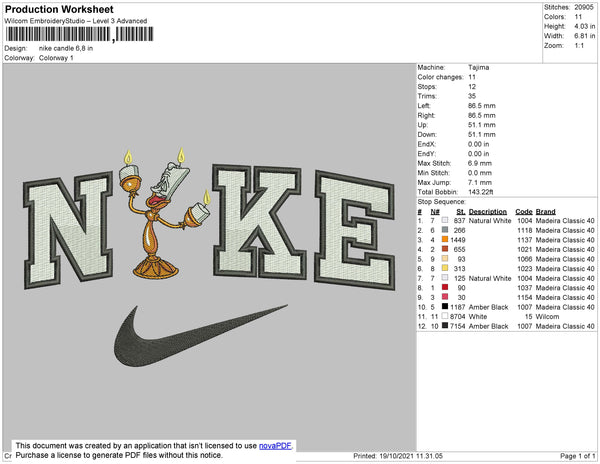The height and width of the screenshot is (464, 600).
Task: Click the barcode under the worksheet title
Action: coord(80,34)
